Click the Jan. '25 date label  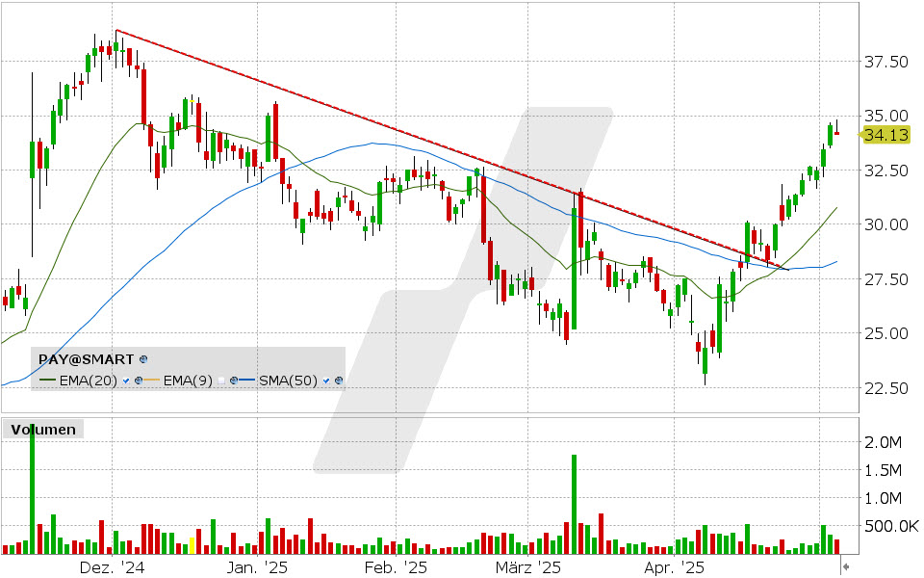[x=258, y=567]
